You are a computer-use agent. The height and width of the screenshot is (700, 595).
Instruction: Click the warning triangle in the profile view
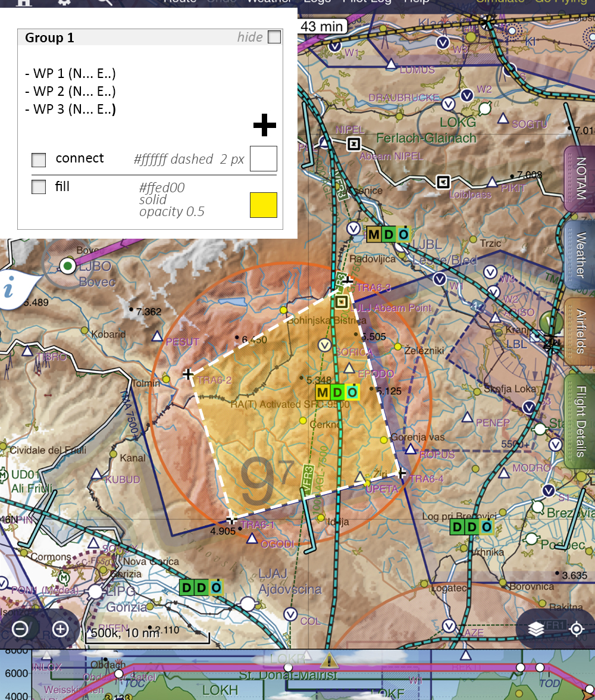pos(329,660)
